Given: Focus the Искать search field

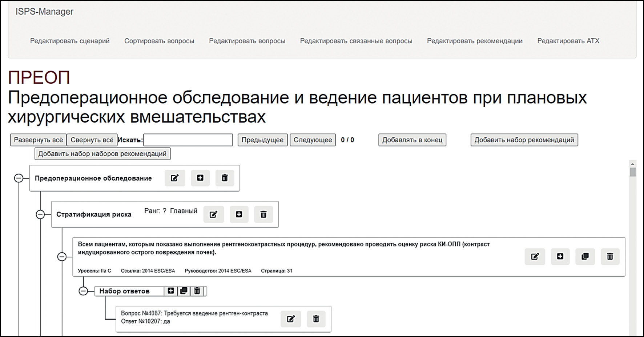Looking at the screenshot, I should (188, 140).
